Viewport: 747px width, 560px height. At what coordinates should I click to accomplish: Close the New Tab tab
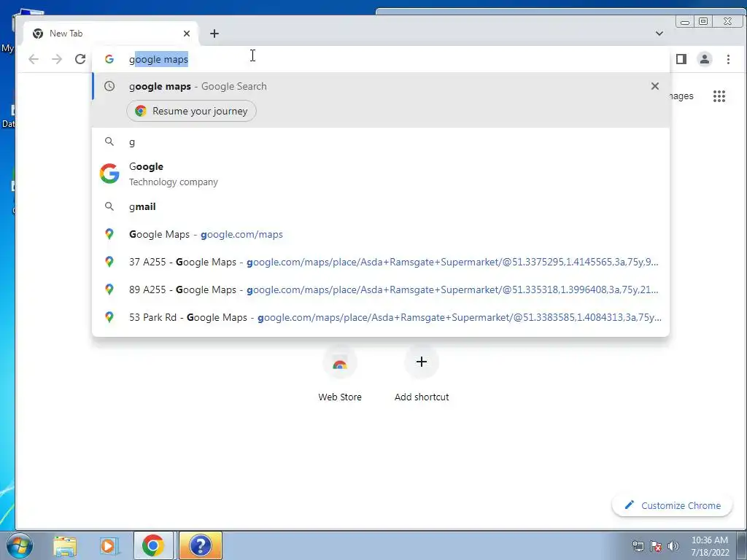pyautogui.click(x=187, y=34)
